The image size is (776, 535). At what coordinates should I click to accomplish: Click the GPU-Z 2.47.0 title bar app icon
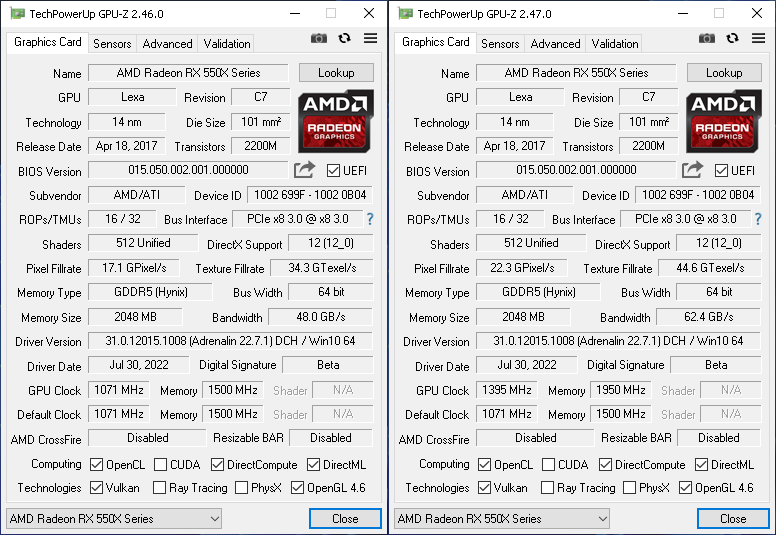point(405,13)
